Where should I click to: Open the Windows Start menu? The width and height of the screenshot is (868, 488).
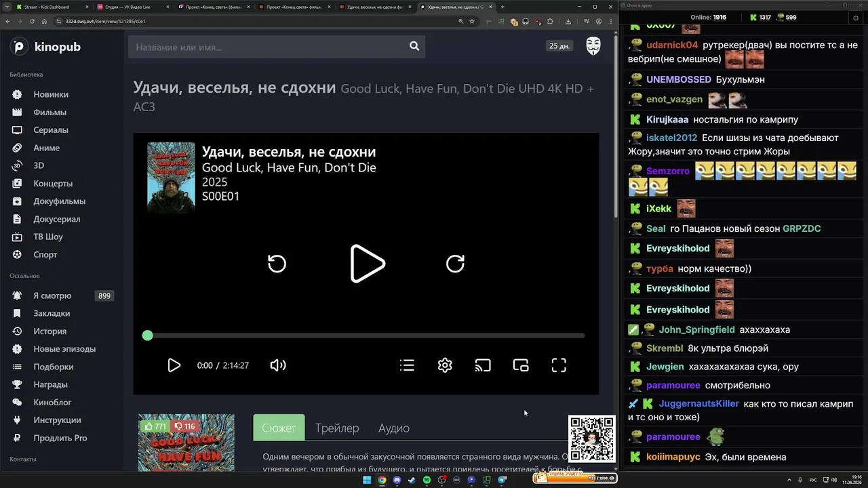[367, 480]
